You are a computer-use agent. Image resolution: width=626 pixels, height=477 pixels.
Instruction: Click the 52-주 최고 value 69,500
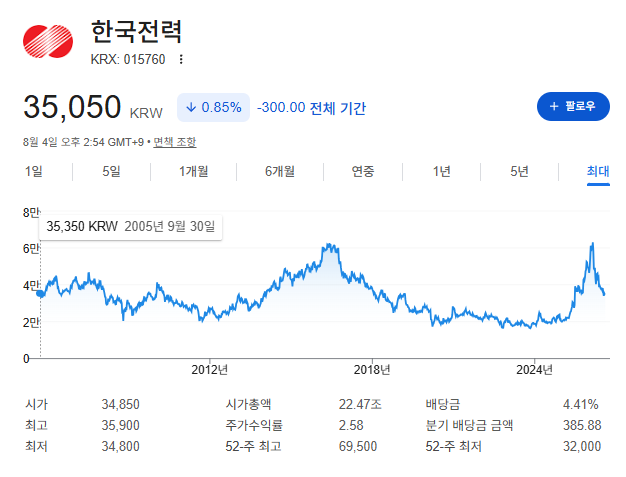pyautogui.click(x=358, y=446)
